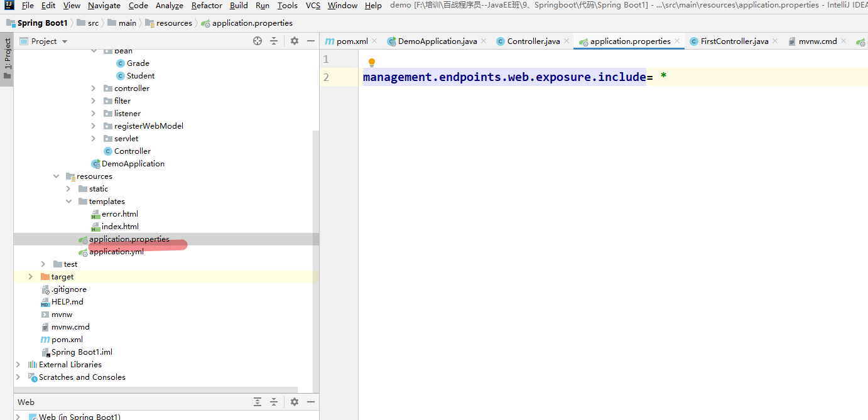Hide the Web panel with minus icon
The height and width of the screenshot is (420, 868).
310,402
